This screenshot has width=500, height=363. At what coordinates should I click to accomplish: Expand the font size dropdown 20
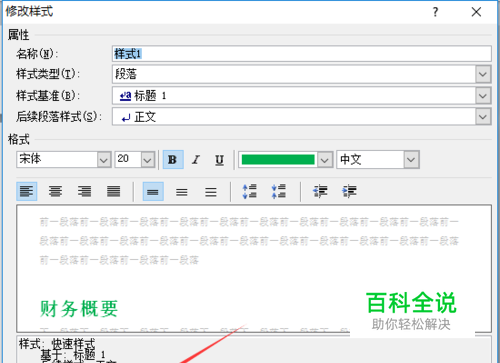tap(148, 160)
